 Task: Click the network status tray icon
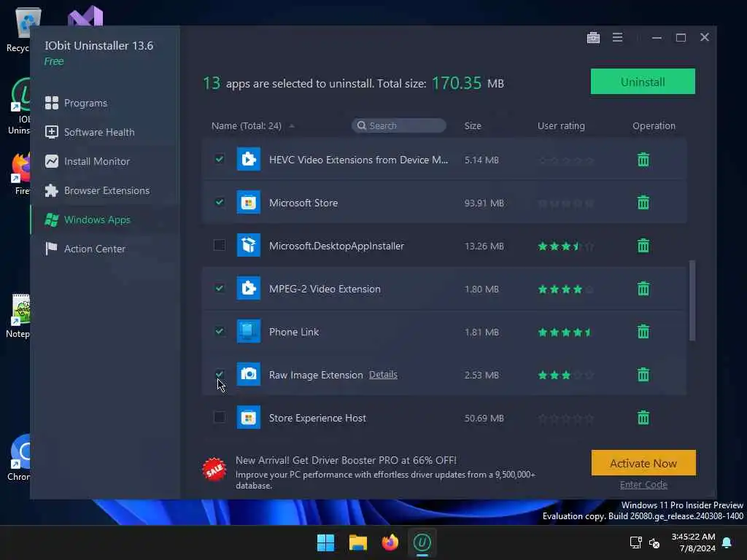pos(635,542)
